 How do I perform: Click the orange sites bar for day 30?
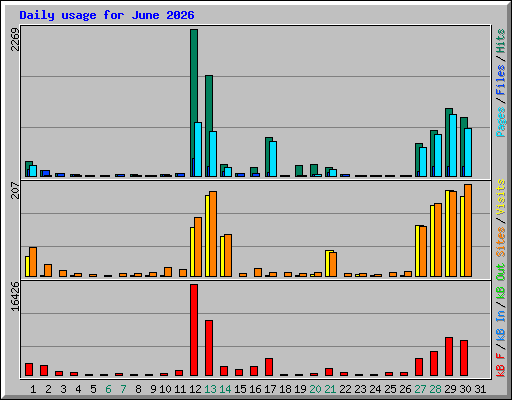point(468,230)
